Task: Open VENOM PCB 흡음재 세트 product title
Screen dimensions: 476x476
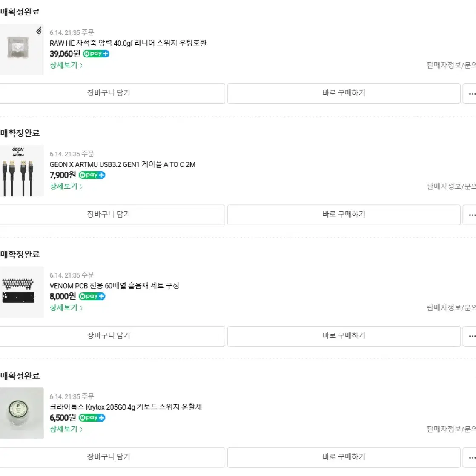Action: tap(114, 286)
